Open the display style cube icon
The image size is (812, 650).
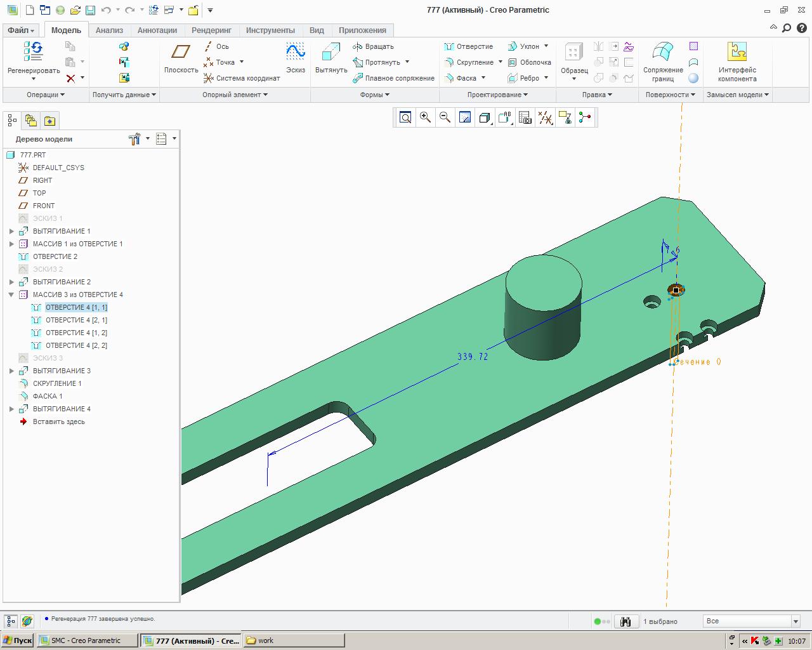pyautogui.click(x=485, y=117)
